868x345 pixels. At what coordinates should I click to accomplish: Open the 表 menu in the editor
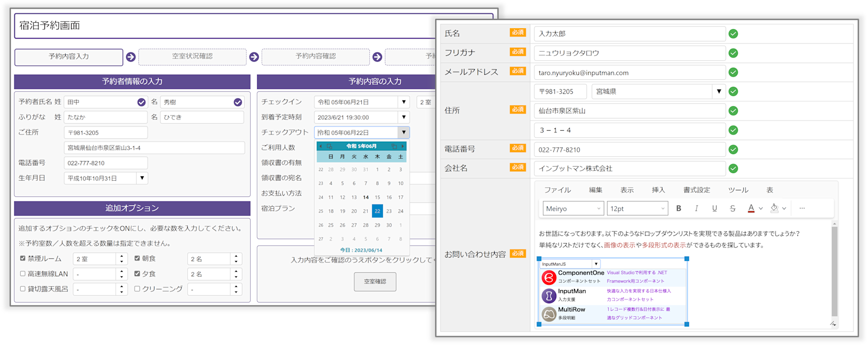click(x=770, y=190)
